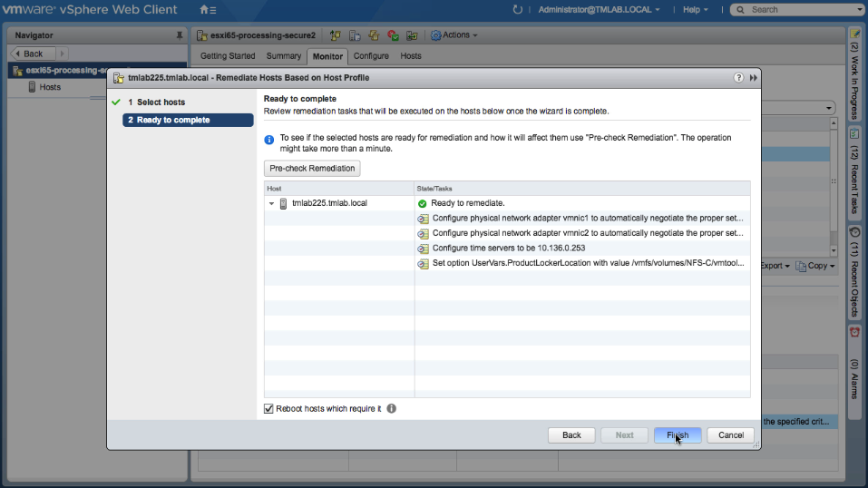Click the pin icon on Navigator panel
Viewport: 868px width, 488px height.
(x=179, y=35)
